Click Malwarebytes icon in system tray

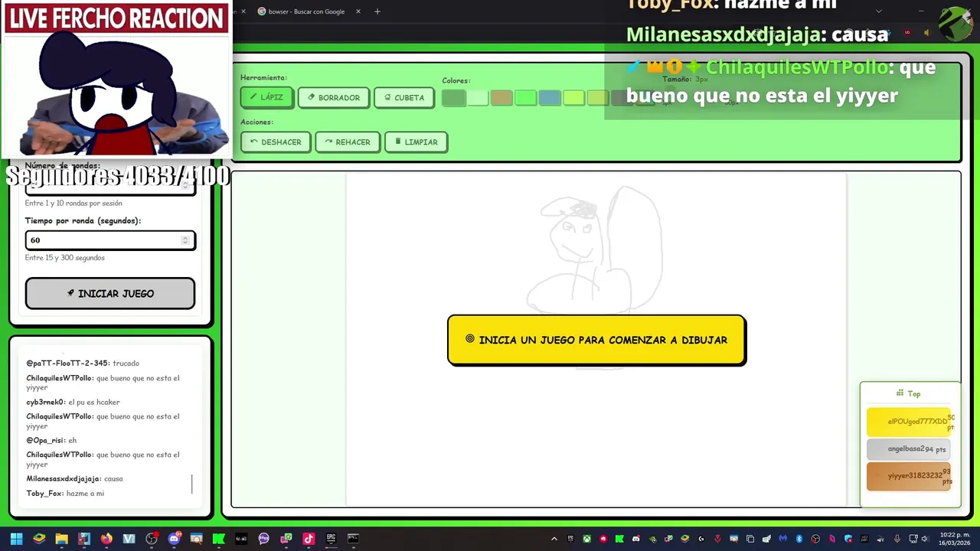[783, 539]
